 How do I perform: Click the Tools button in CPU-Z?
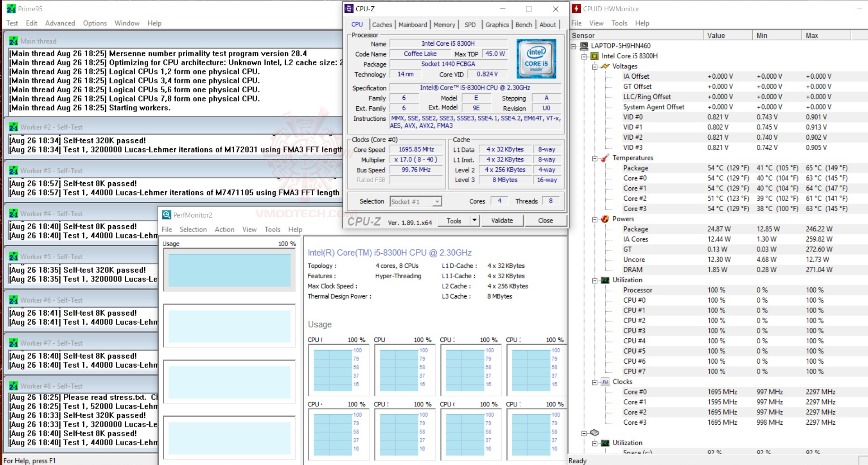point(454,220)
